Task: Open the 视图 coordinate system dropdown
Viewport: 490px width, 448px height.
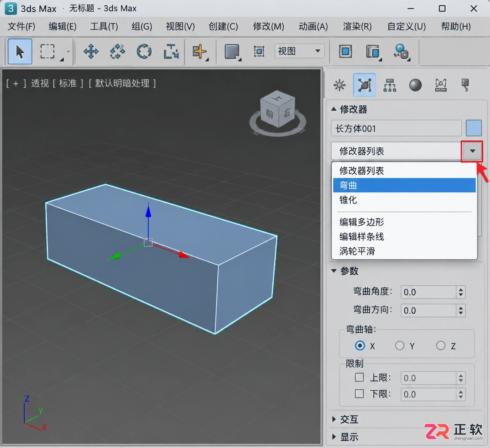Action: (x=300, y=51)
